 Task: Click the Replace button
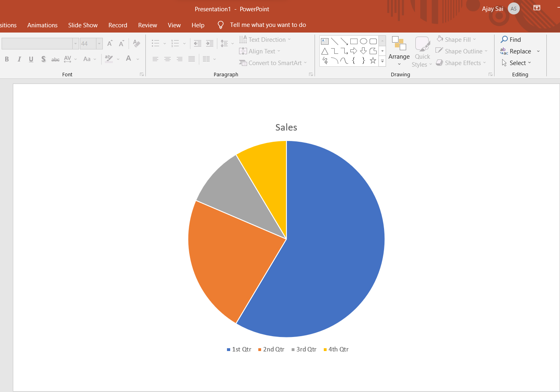click(x=516, y=51)
